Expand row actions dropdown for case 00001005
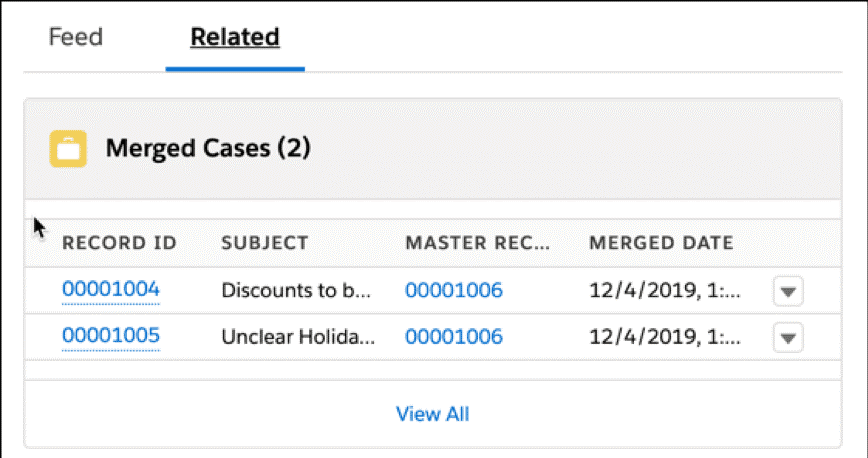 (788, 338)
